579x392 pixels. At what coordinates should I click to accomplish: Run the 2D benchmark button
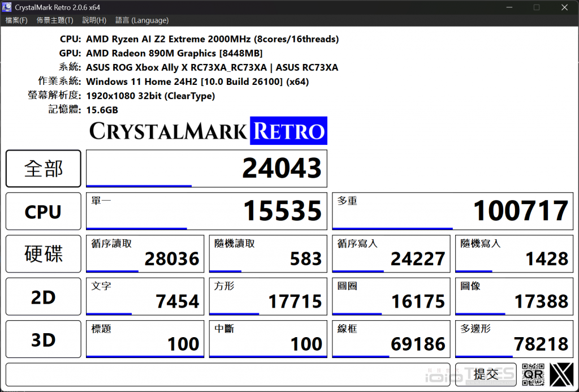[43, 296]
